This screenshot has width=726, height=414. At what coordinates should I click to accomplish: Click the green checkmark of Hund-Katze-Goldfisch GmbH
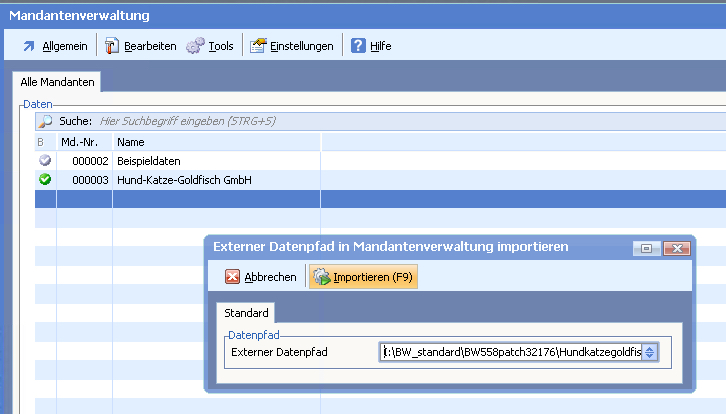[x=45, y=180]
